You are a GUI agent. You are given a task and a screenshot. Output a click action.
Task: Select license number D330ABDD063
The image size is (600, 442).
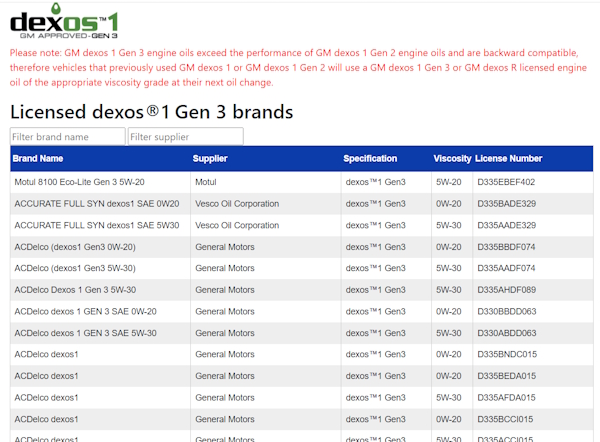pyautogui.click(x=505, y=333)
